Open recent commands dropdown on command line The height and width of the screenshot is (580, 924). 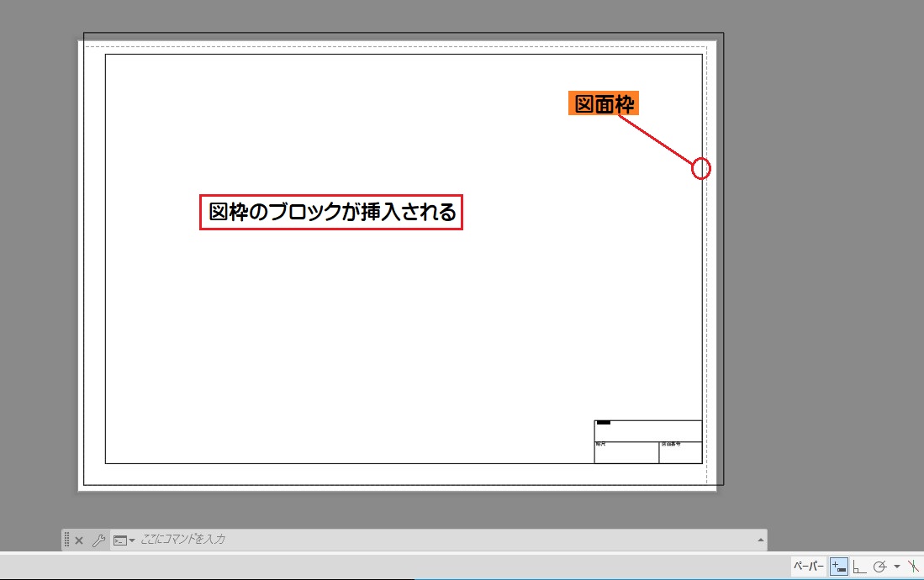point(124,540)
